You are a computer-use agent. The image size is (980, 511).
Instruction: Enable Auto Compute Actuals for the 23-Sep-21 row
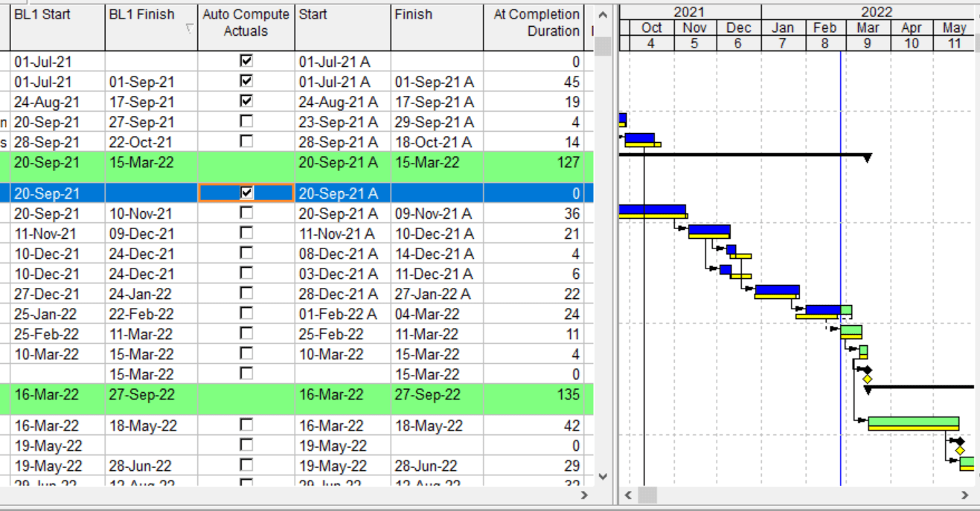point(246,120)
